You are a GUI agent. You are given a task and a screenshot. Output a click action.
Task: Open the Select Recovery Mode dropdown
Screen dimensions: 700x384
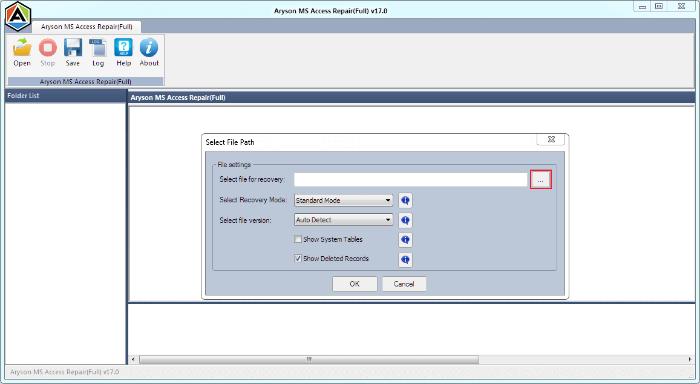[343, 200]
